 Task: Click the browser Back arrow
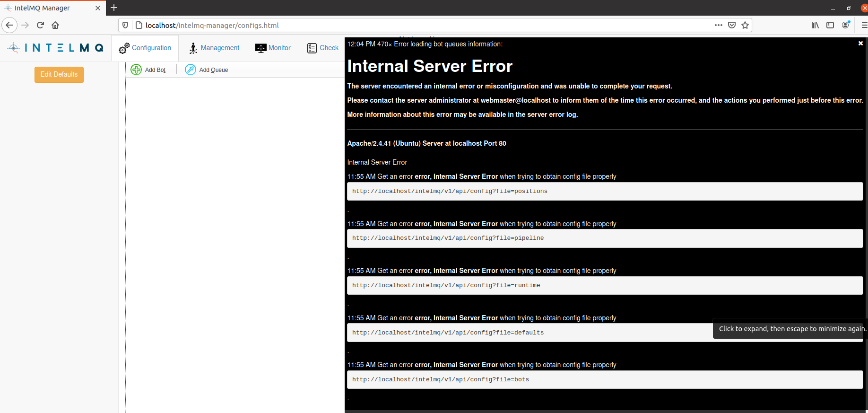click(x=9, y=25)
